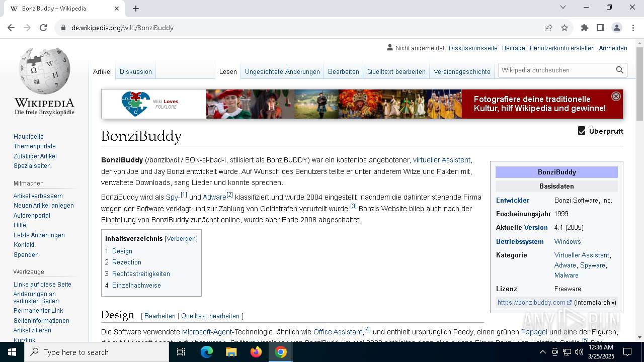Click the Überprüft checkmark indicator
This screenshot has width=644, height=362.
(x=582, y=131)
